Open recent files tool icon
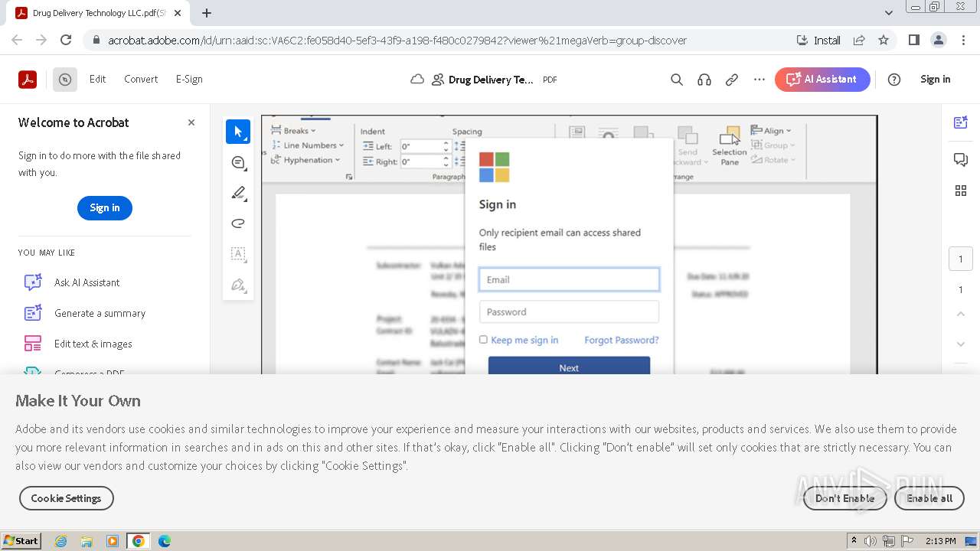 pyautogui.click(x=65, y=79)
